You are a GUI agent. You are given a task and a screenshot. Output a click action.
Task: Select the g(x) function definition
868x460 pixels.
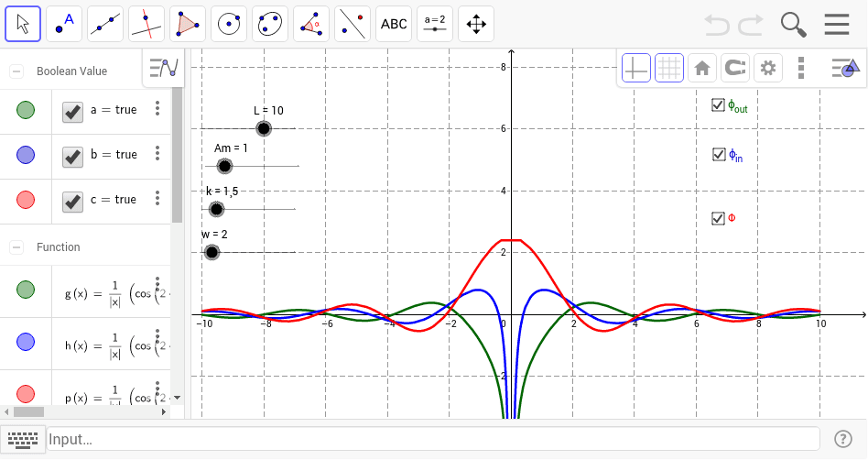point(117,294)
